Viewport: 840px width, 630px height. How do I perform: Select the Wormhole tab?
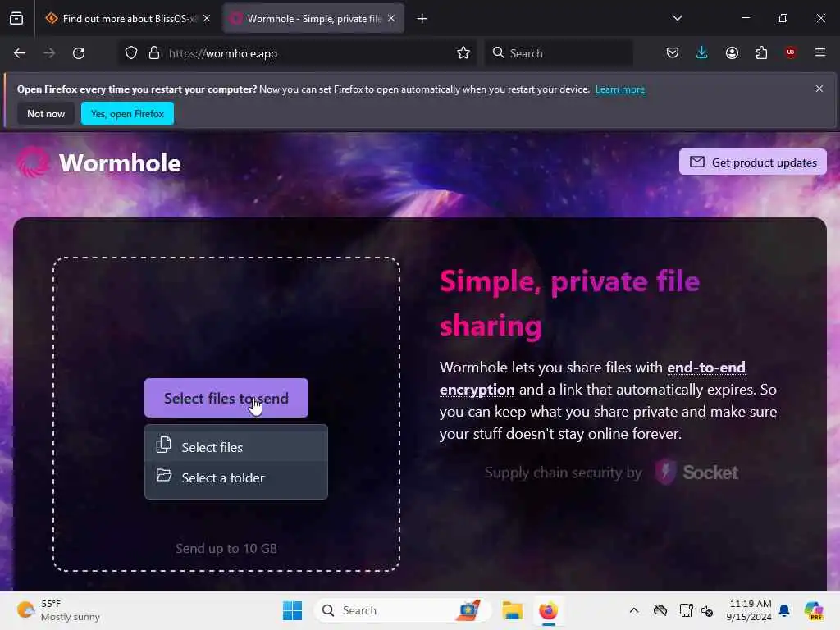[313, 19]
